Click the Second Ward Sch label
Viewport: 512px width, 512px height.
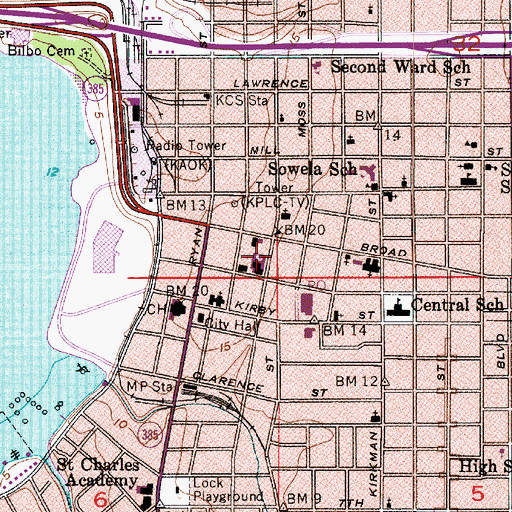(400, 67)
